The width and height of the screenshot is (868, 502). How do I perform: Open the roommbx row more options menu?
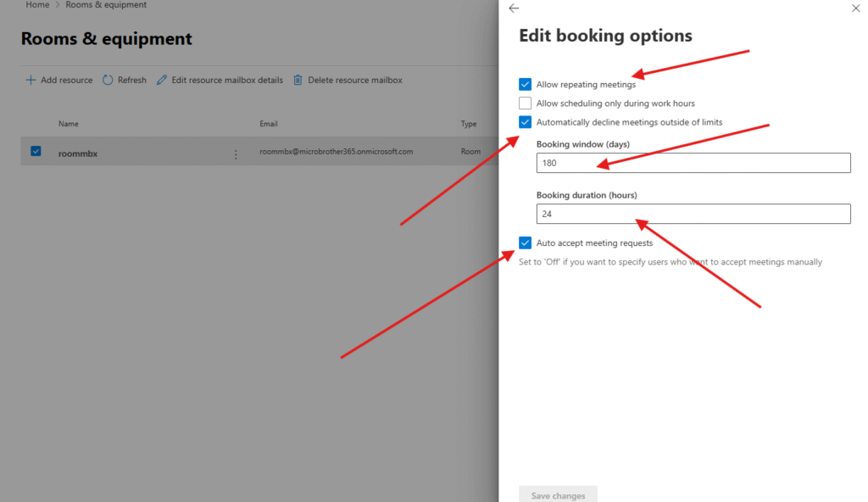[x=236, y=154]
